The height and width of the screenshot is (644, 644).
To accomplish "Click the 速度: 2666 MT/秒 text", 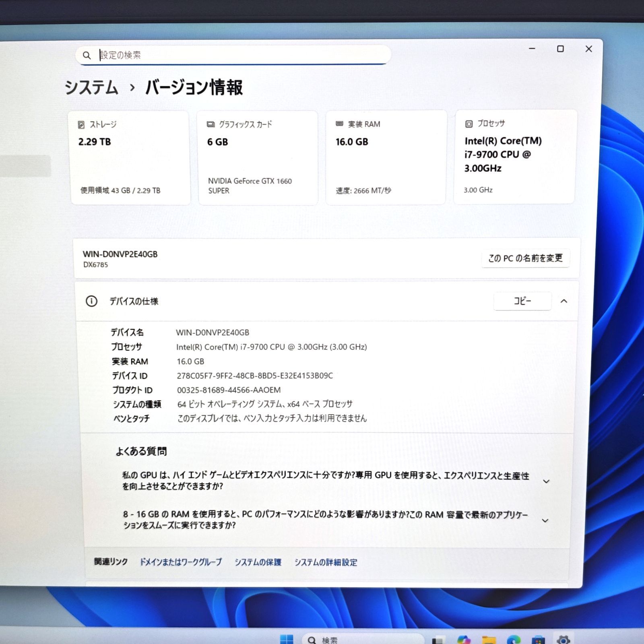I will [x=363, y=190].
